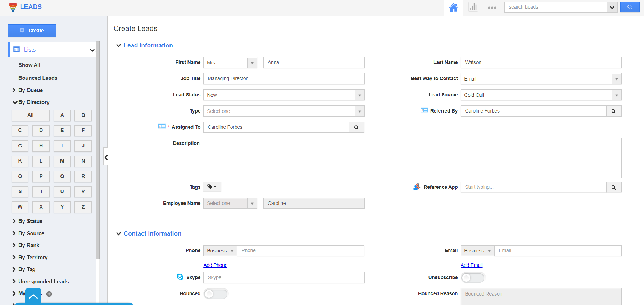Screen dimensions: 644x305
Task: Open the Type Select one dropdown
Action: [284, 111]
